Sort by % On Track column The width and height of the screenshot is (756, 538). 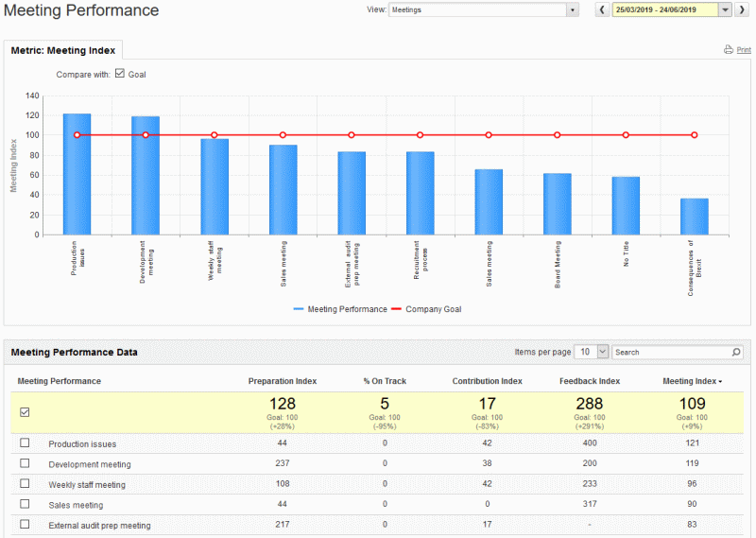[385, 381]
